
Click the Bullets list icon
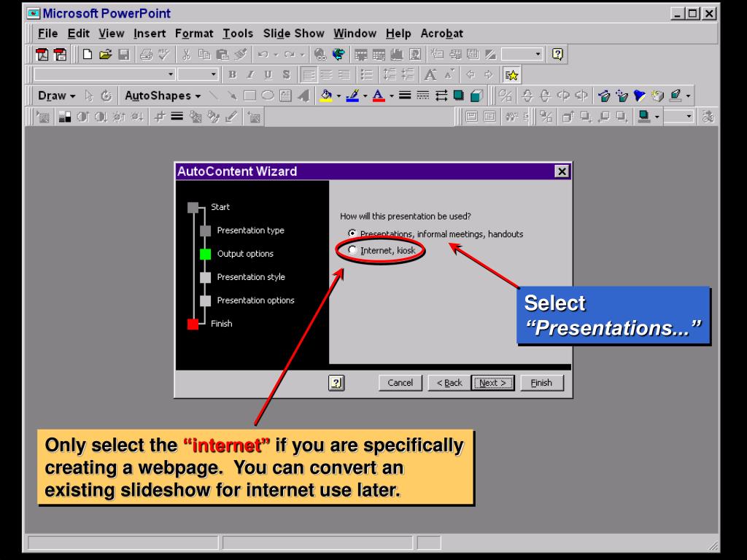click(x=366, y=75)
